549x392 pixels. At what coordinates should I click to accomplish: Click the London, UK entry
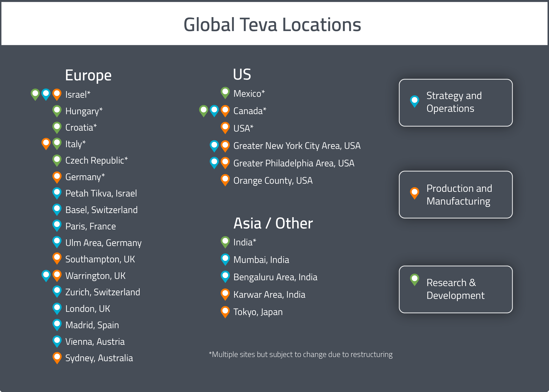(88, 309)
